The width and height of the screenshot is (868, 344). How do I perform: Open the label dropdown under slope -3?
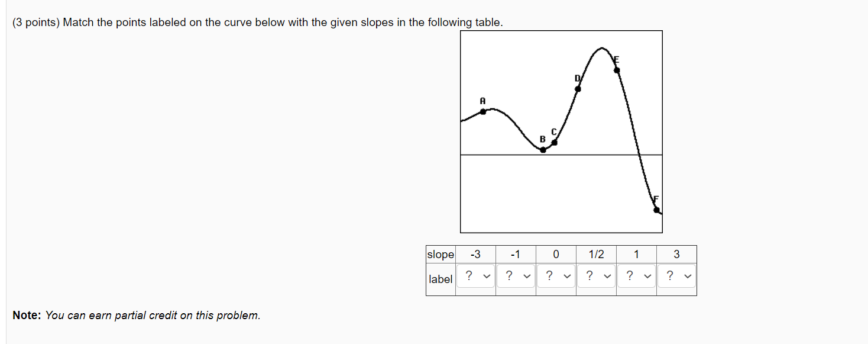click(475, 277)
